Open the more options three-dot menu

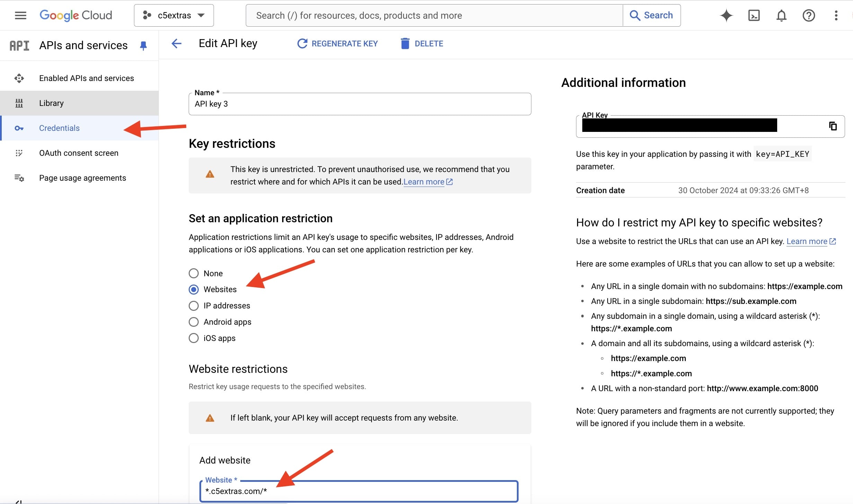tap(836, 15)
